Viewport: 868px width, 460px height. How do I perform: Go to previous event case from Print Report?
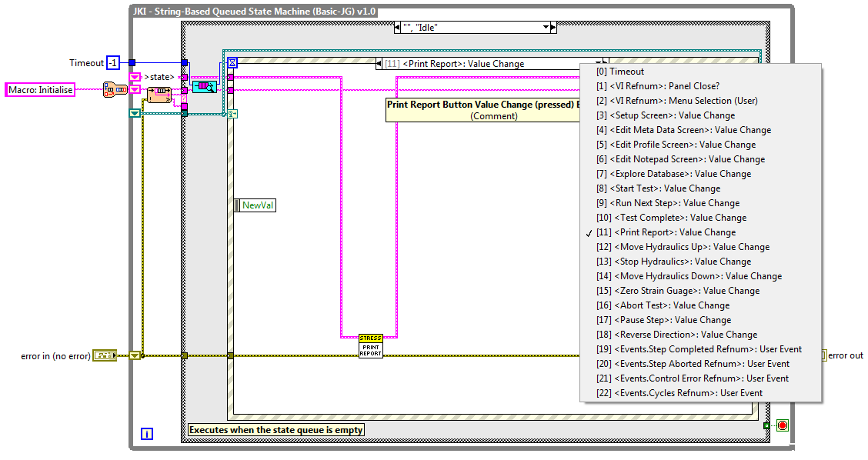pyautogui.click(x=379, y=64)
